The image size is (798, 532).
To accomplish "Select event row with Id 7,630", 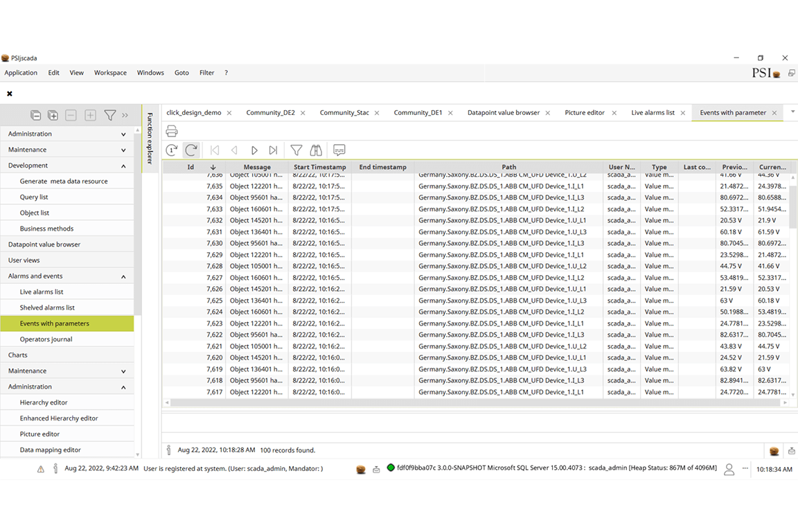I will coord(477,243).
